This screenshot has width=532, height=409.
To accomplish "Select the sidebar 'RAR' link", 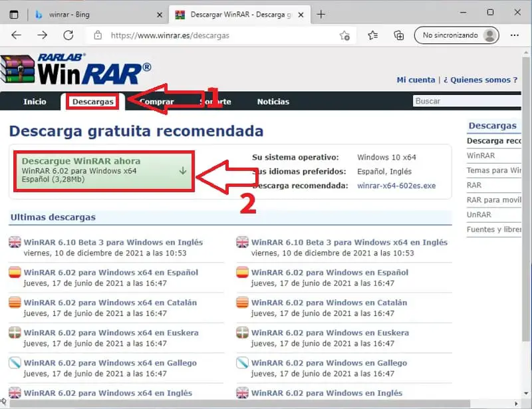I will pos(474,185).
